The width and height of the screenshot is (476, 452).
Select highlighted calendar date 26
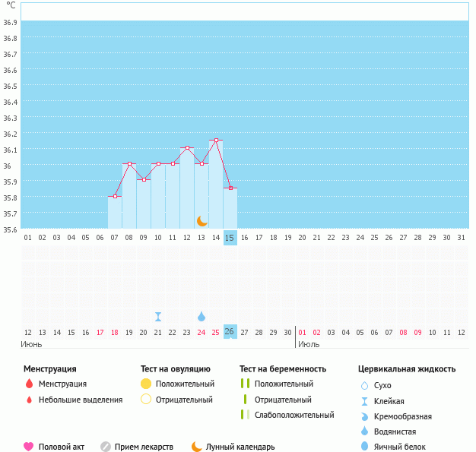pyautogui.click(x=230, y=332)
